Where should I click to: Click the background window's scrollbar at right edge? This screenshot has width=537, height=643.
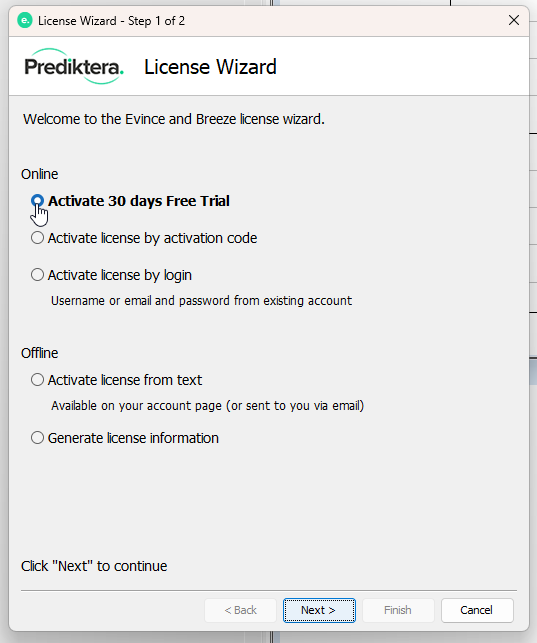(x=533, y=371)
